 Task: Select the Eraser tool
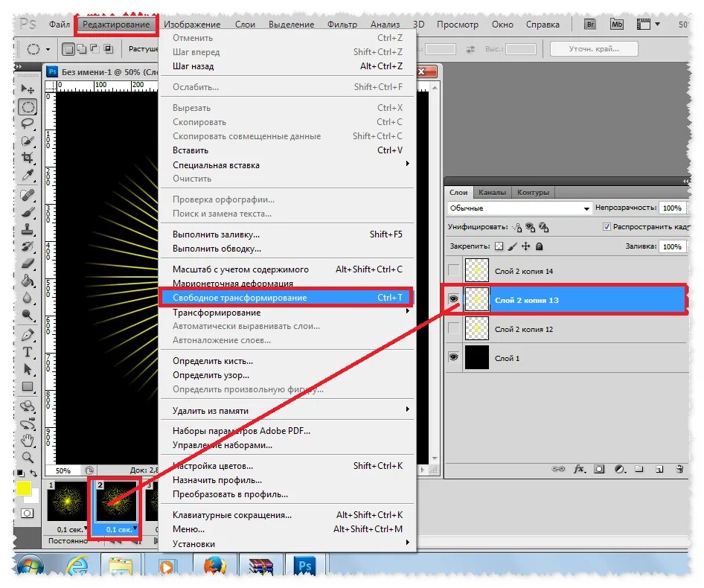click(28, 263)
